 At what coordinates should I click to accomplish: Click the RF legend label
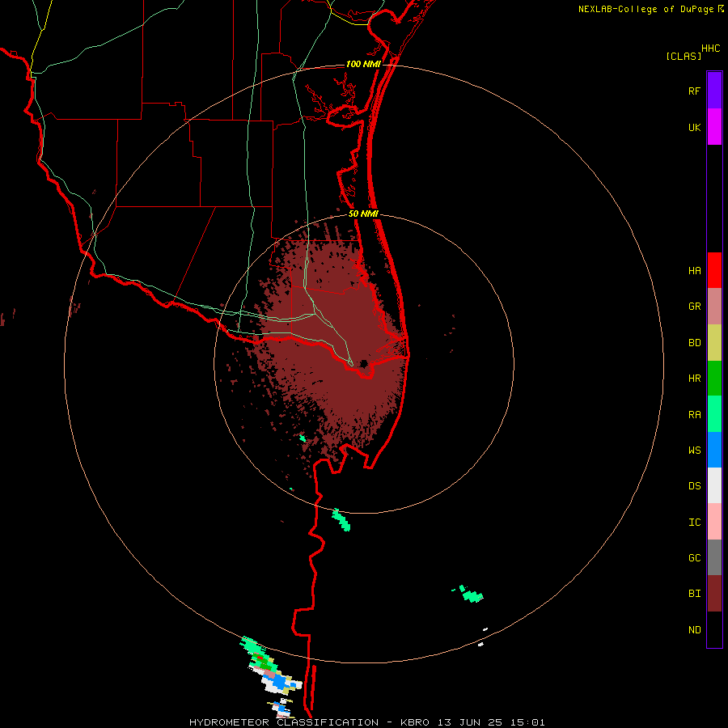click(x=694, y=91)
